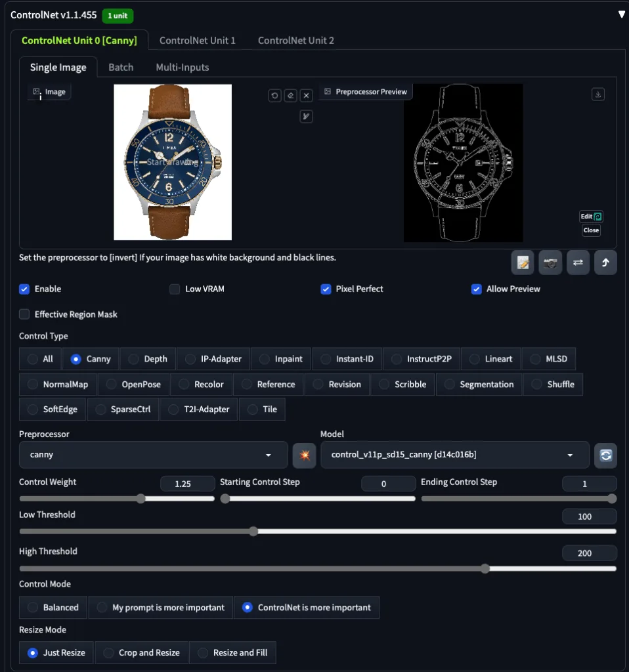Select the Depth control type
Image resolution: width=629 pixels, height=672 pixels.
tap(134, 359)
